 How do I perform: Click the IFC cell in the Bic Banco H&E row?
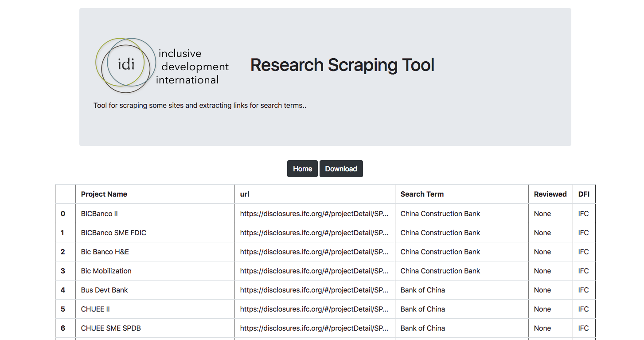[584, 252]
